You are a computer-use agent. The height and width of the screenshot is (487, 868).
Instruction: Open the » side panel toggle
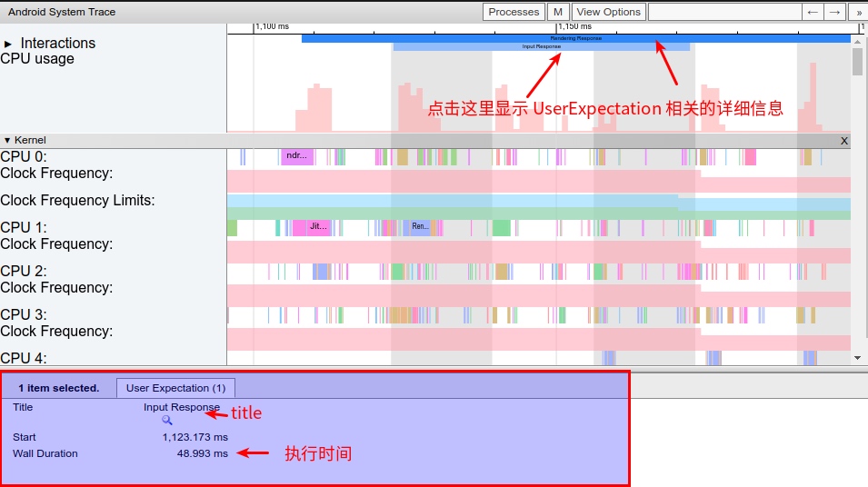(859, 12)
